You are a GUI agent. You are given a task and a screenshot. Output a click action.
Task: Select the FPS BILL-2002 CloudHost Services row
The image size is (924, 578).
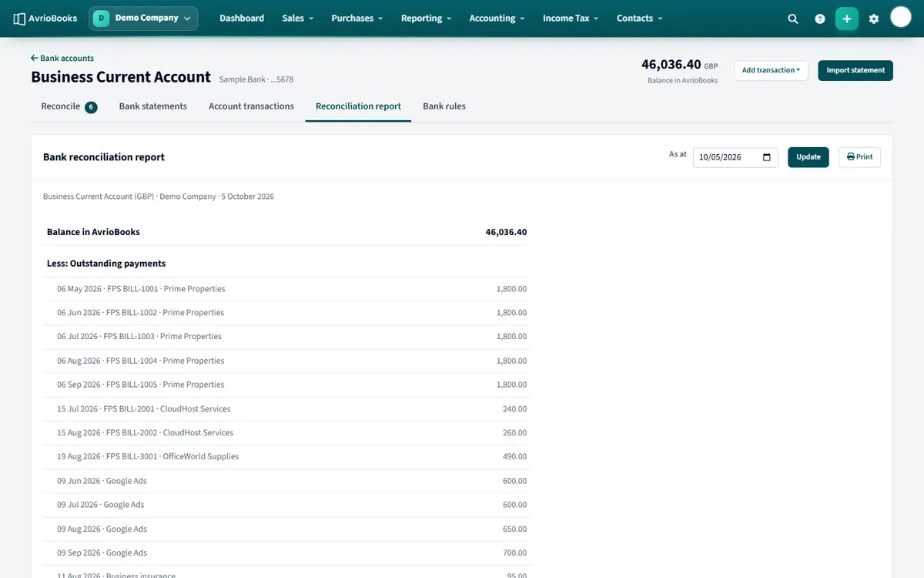click(x=286, y=433)
